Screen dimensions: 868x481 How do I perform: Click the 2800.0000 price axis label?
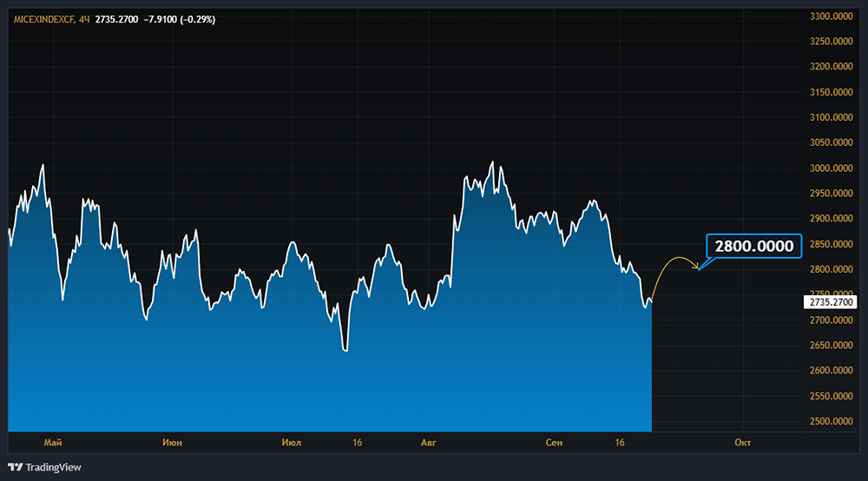(x=831, y=269)
